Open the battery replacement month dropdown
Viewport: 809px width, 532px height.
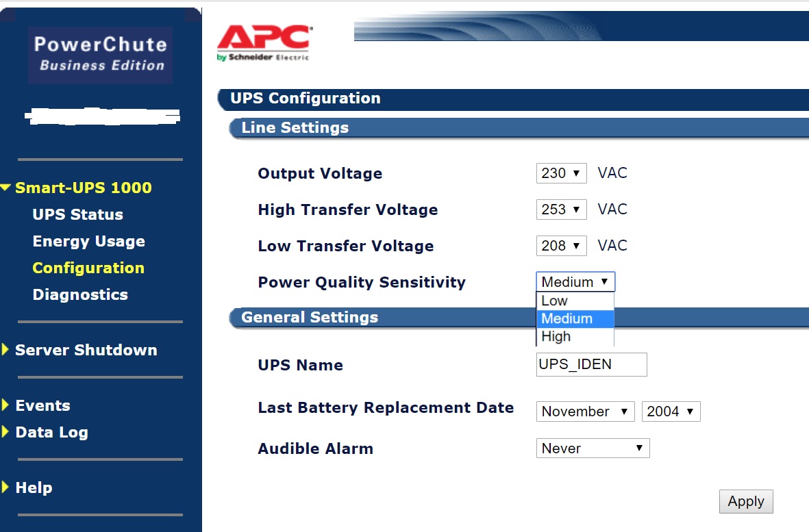pos(585,411)
